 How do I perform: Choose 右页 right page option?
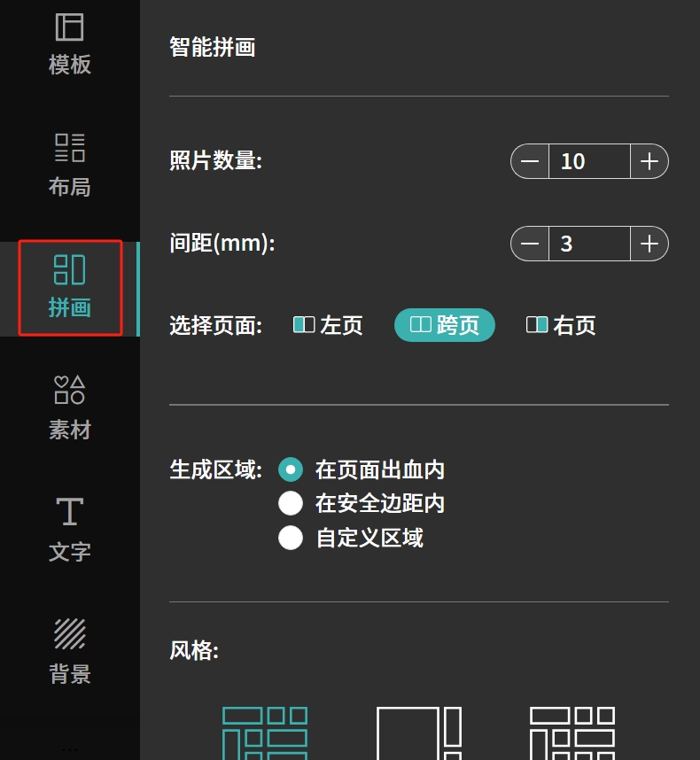561,325
